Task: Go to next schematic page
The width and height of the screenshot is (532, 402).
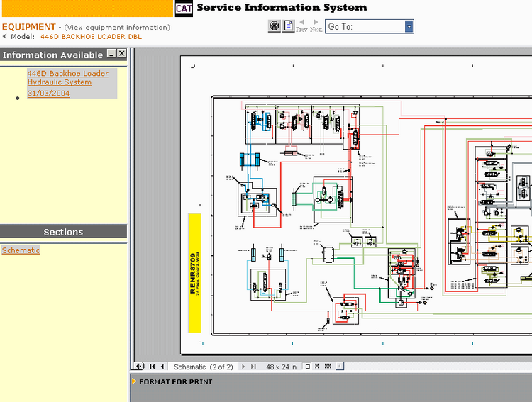Action: (243, 367)
